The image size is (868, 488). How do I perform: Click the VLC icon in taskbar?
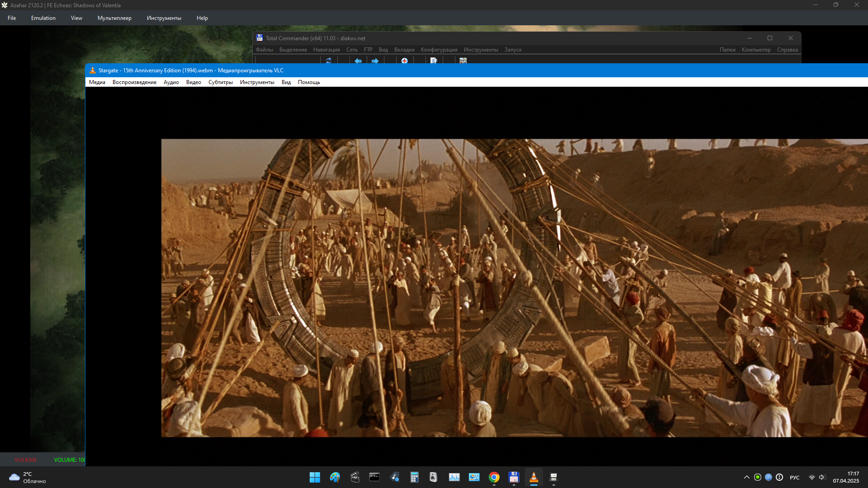[533, 477]
